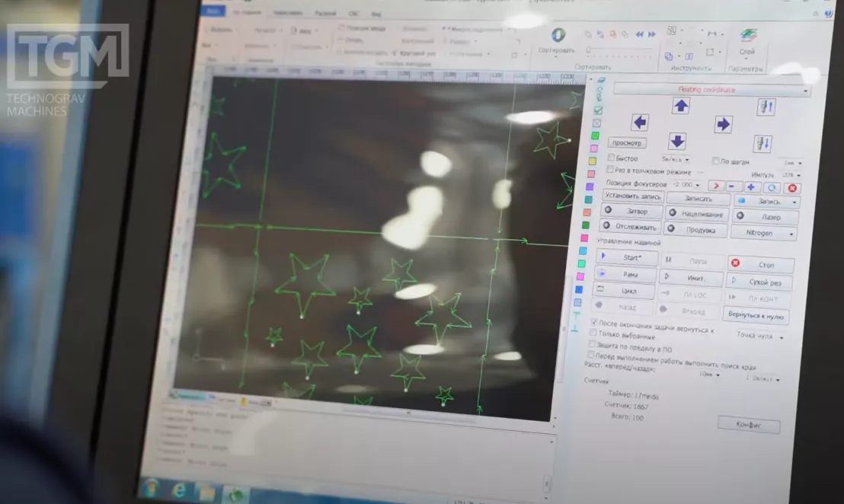The width and height of the screenshot is (844, 504).
Task: Tick the По шагам checkbox
Action: [715, 161]
